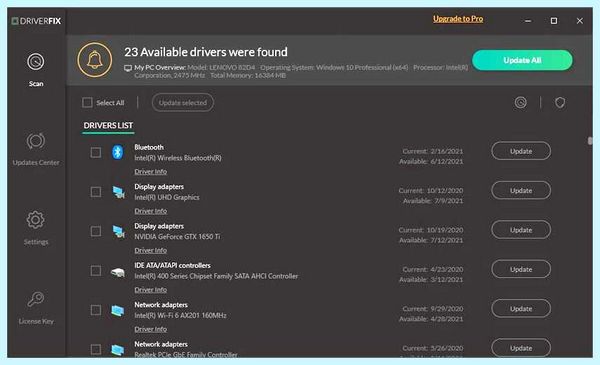600x365 pixels.
Task: Open Driver Info for Wi-Fi 6 AX201
Action: 150,329
